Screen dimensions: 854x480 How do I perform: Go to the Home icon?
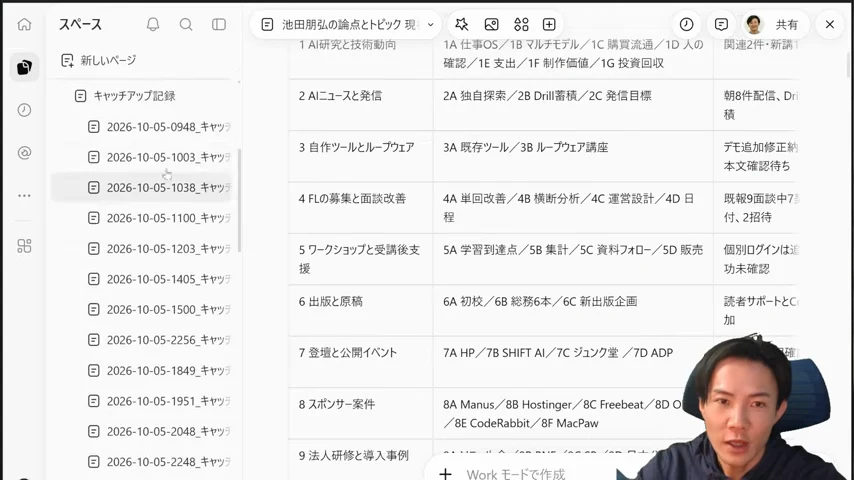[24, 25]
